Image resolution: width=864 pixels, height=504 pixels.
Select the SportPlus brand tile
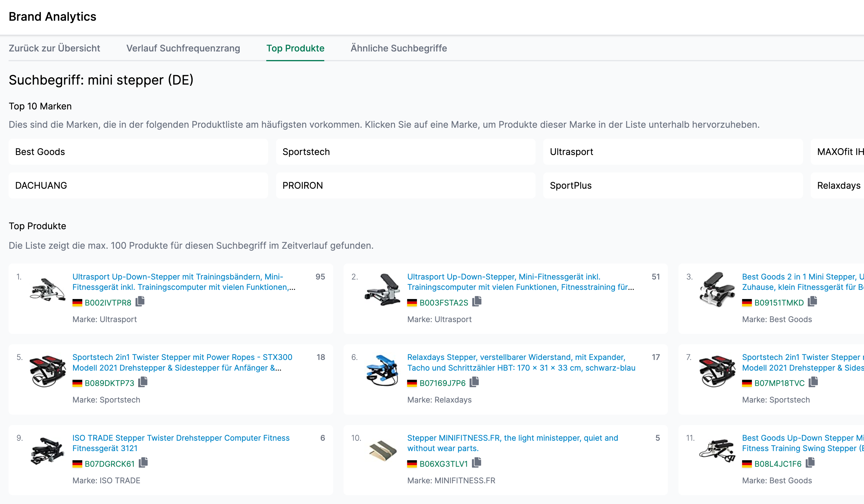(673, 185)
